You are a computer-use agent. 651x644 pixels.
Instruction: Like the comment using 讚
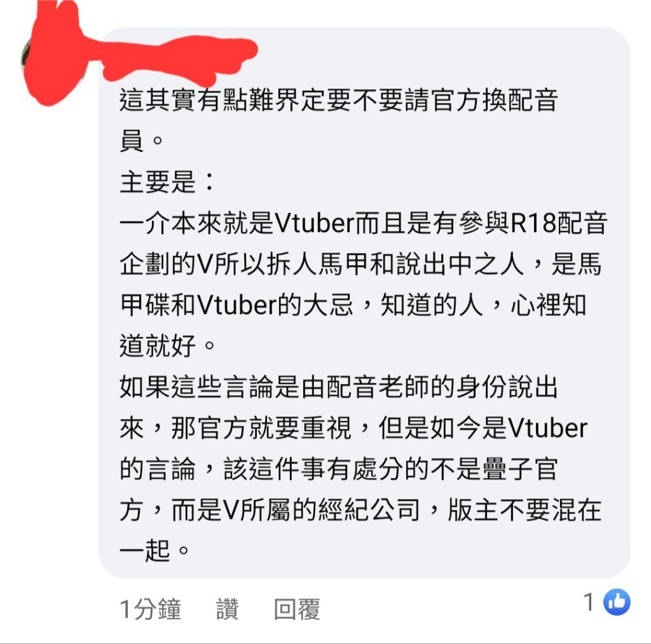(228, 609)
